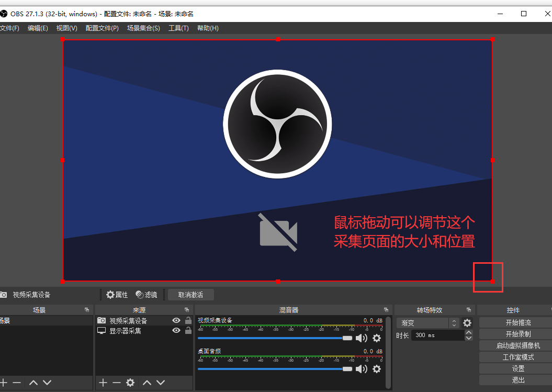
Task: Click the disabled camera icon in preview
Action: pyautogui.click(x=278, y=232)
